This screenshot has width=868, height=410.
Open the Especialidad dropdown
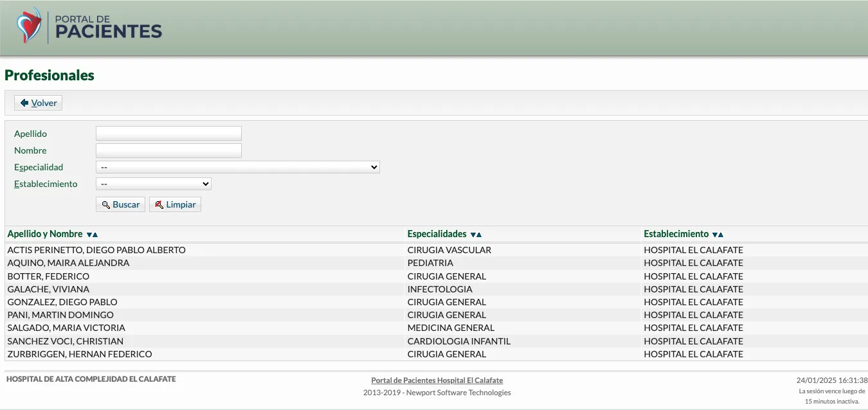coord(237,167)
